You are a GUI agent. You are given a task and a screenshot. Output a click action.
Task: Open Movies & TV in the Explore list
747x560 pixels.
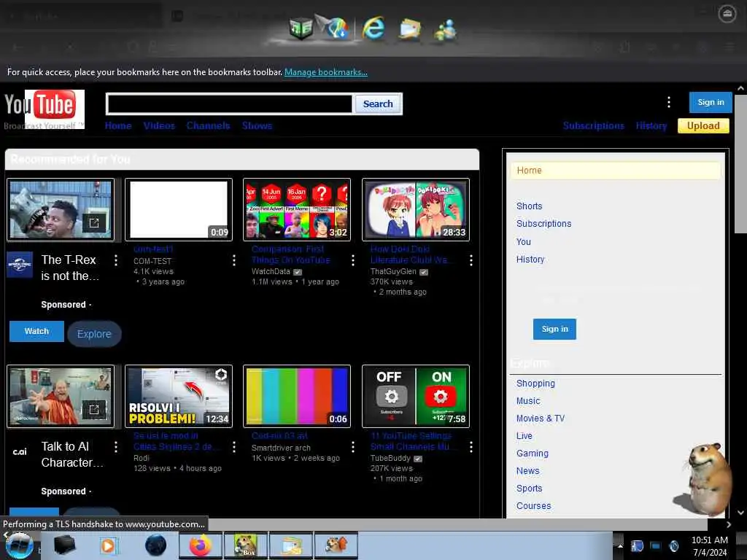pos(541,419)
